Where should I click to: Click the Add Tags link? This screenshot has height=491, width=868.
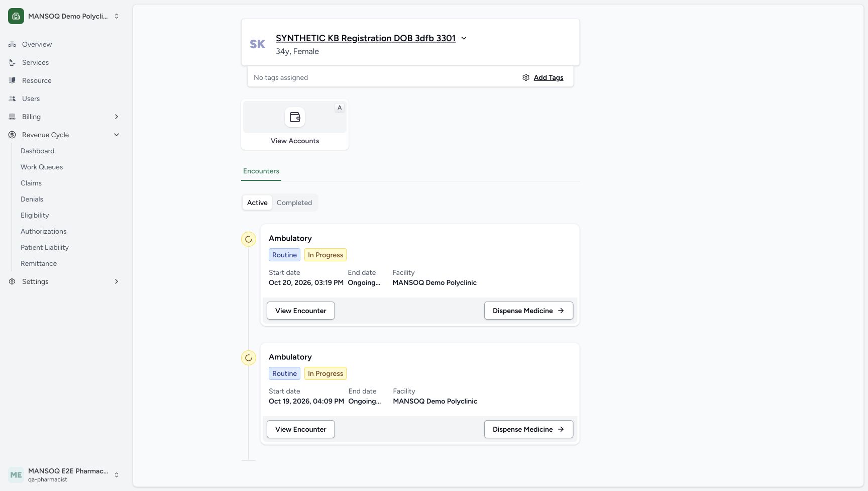pos(549,77)
